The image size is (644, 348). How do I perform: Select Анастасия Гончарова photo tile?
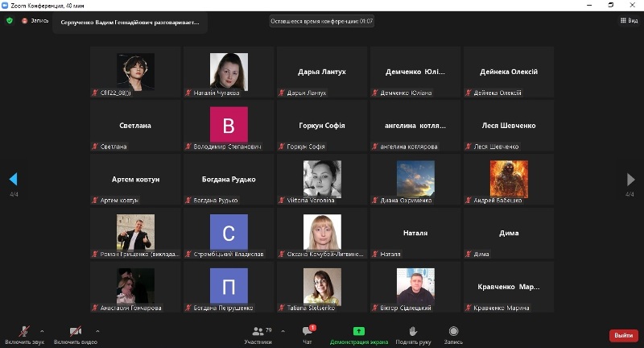pyautogui.click(x=135, y=288)
